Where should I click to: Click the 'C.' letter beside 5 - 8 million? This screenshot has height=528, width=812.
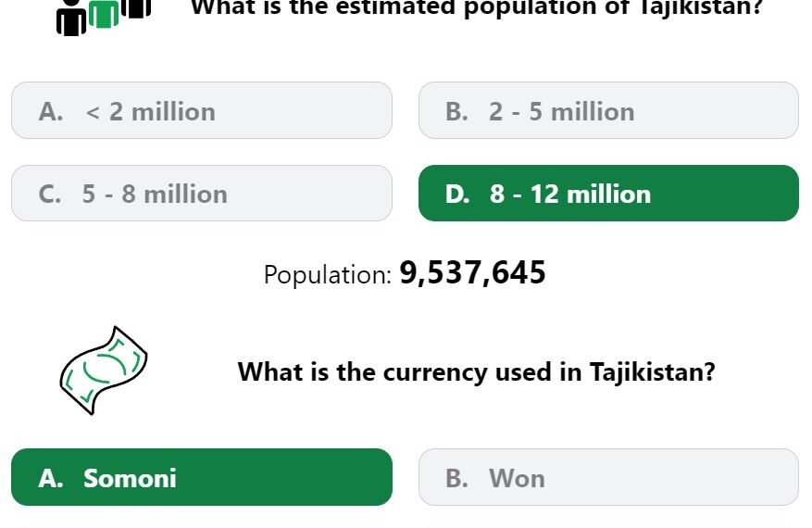tap(50, 195)
